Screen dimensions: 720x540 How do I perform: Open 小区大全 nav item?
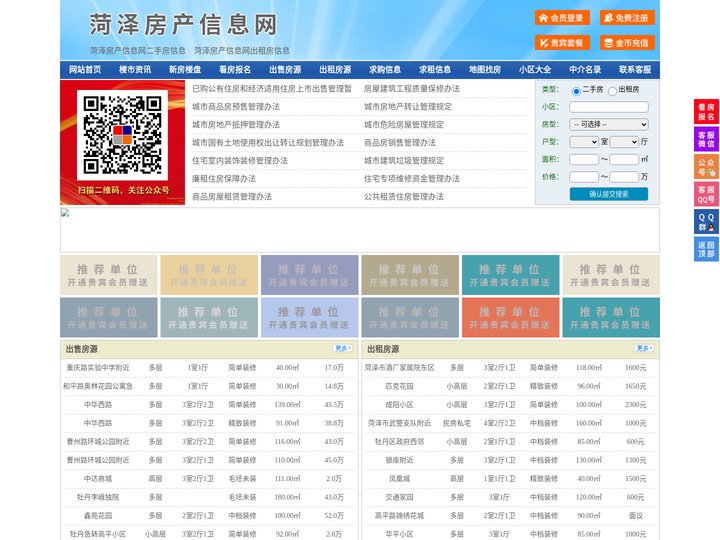[535, 70]
